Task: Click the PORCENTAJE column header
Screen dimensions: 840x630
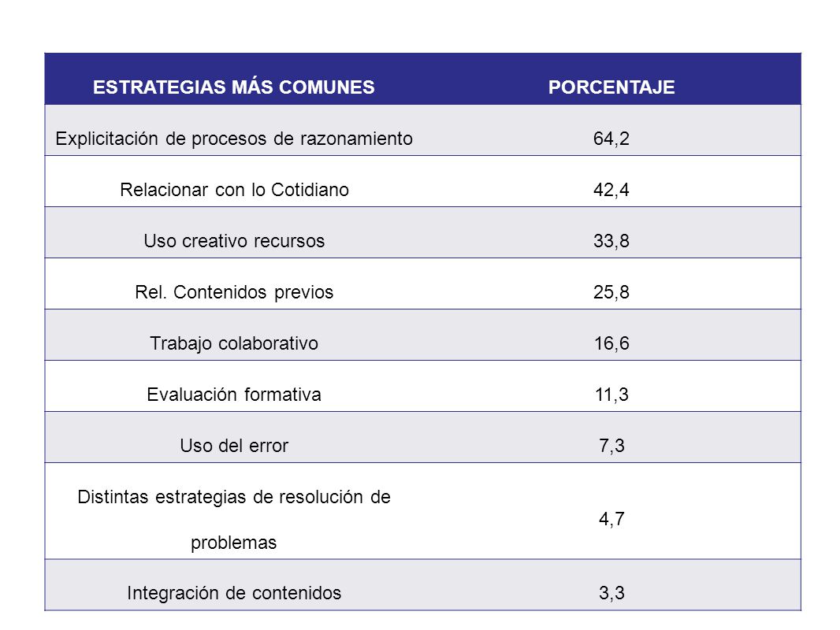Action: point(611,87)
